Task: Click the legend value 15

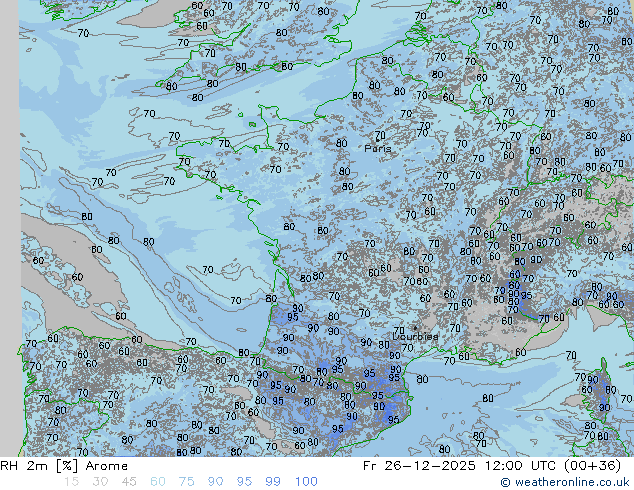Action: click(x=71, y=482)
